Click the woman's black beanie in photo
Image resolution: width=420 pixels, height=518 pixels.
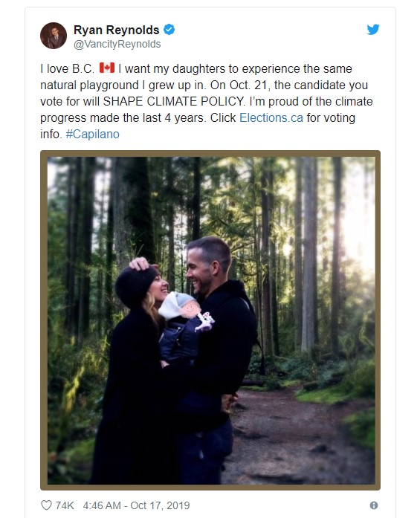tap(135, 285)
